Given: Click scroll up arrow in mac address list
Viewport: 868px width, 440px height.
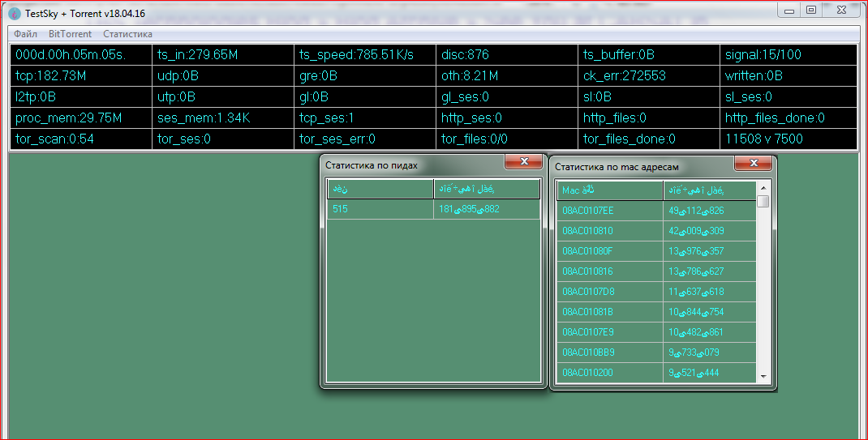Looking at the screenshot, I should pos(763,187).
